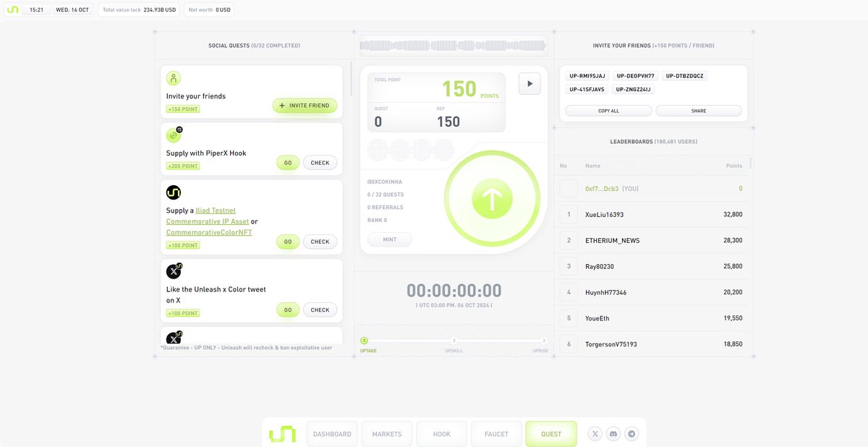Open the CommemorativeColorNFT link
The image size is (868, 447).
pyautogui.click(x=209, y=232)
